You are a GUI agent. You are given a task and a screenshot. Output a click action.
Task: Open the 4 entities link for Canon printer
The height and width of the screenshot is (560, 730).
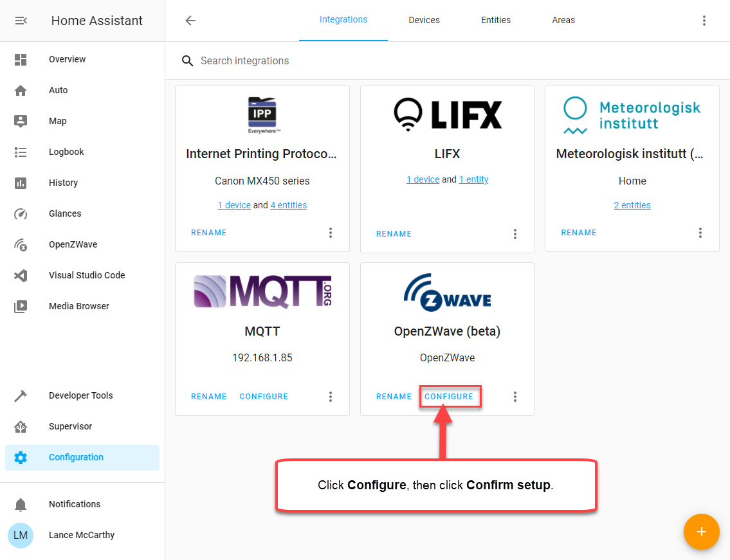[288, 205]
